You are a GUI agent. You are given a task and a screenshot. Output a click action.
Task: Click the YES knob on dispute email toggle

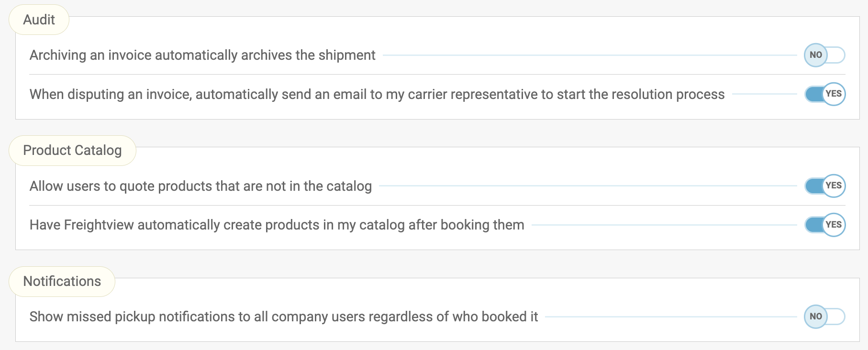coord(834,94)
